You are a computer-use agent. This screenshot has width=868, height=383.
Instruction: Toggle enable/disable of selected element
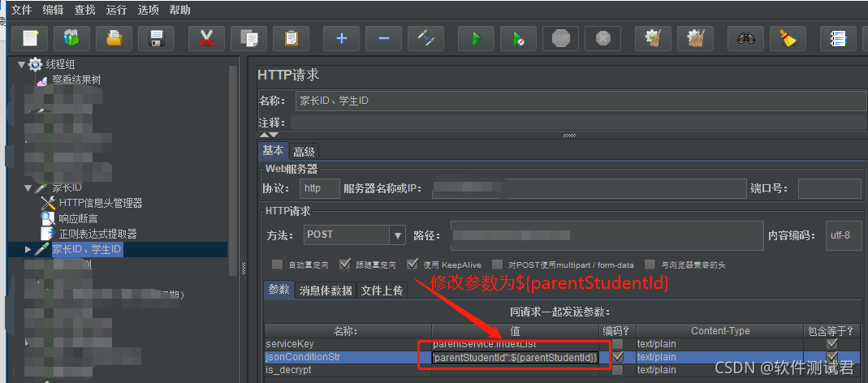425,39
